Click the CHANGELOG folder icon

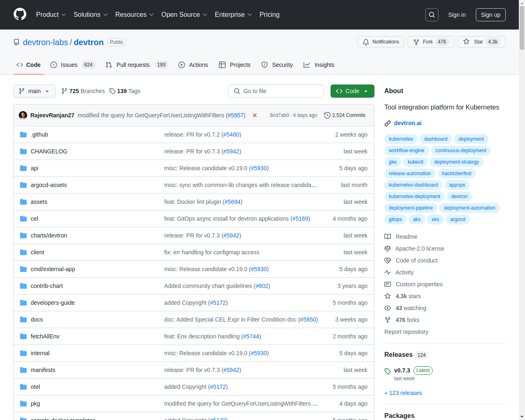[x=23, y=151]
